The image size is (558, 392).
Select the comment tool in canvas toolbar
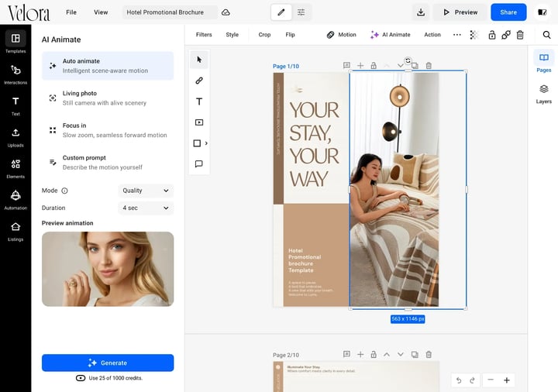(x=199, y=164)
